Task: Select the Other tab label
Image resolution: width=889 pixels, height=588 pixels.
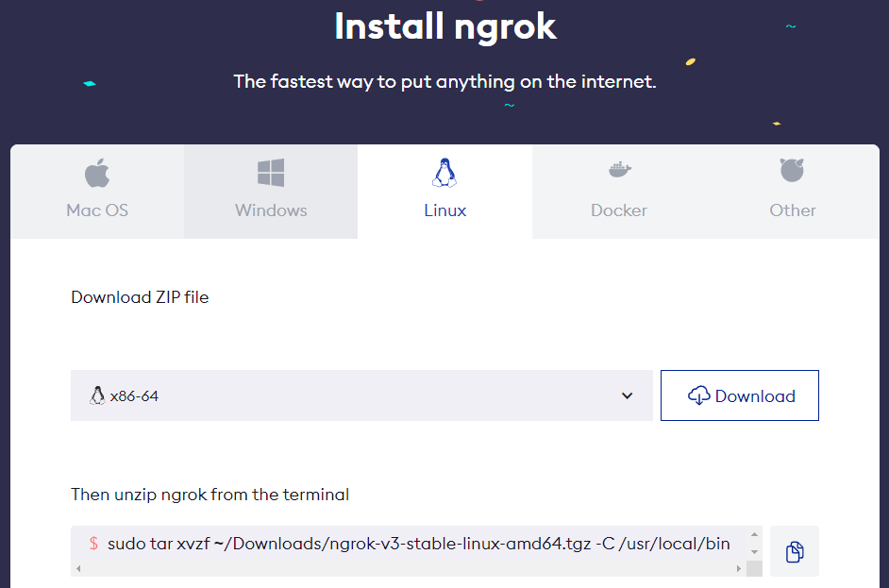Action: point(792,210)
